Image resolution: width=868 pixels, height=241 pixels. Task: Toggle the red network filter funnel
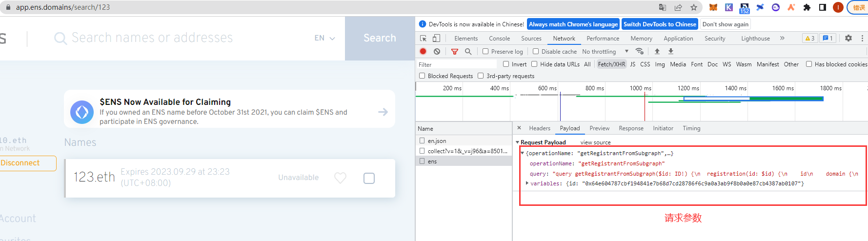coord(454,51)
